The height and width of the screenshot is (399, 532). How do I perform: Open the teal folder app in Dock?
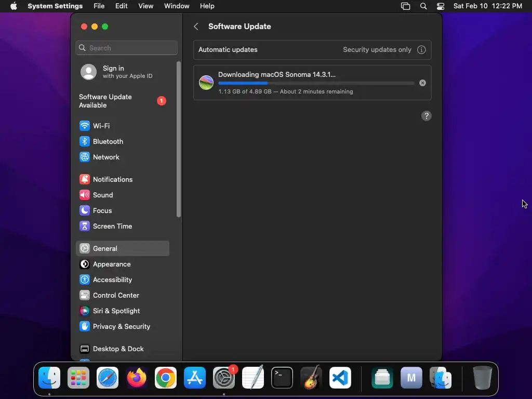[382, 378]
